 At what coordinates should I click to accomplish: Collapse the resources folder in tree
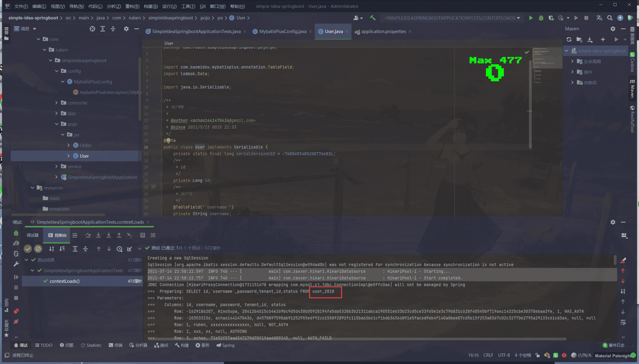(x=32, y=188)
